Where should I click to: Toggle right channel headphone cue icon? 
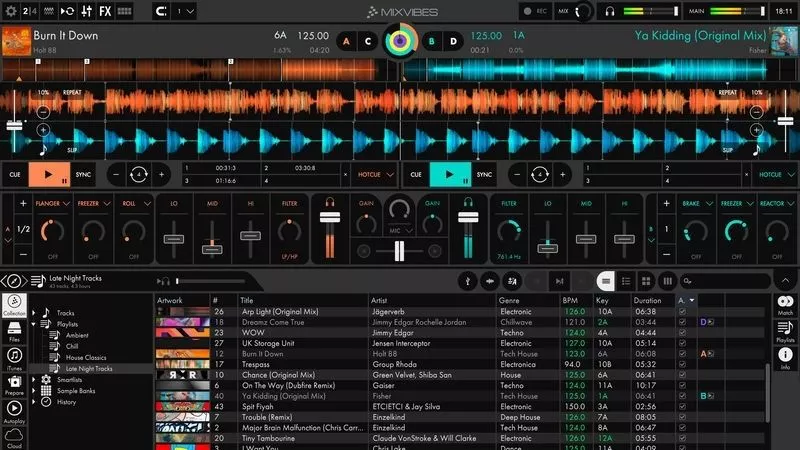(x=468, y=203)
